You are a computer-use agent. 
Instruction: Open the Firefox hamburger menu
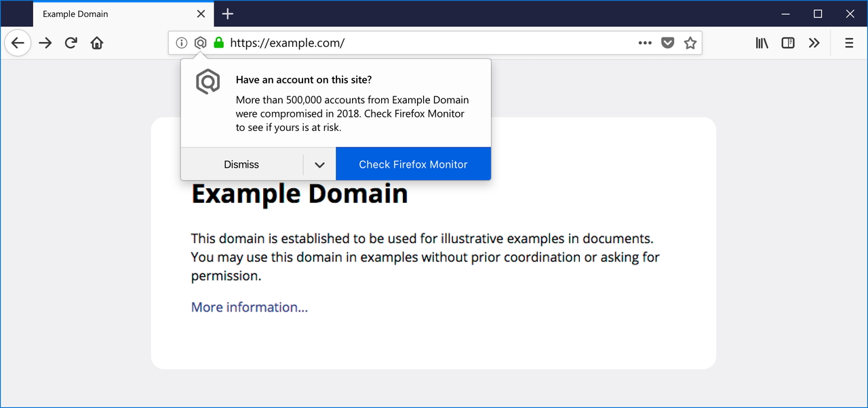(x=849, y=43)
